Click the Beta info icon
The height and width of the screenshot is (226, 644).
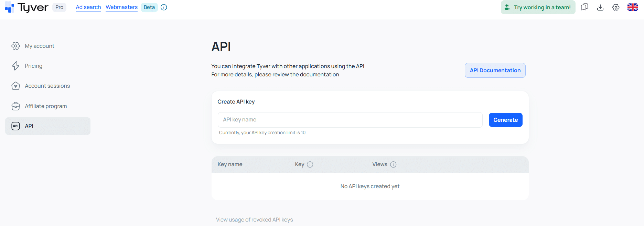164,7
